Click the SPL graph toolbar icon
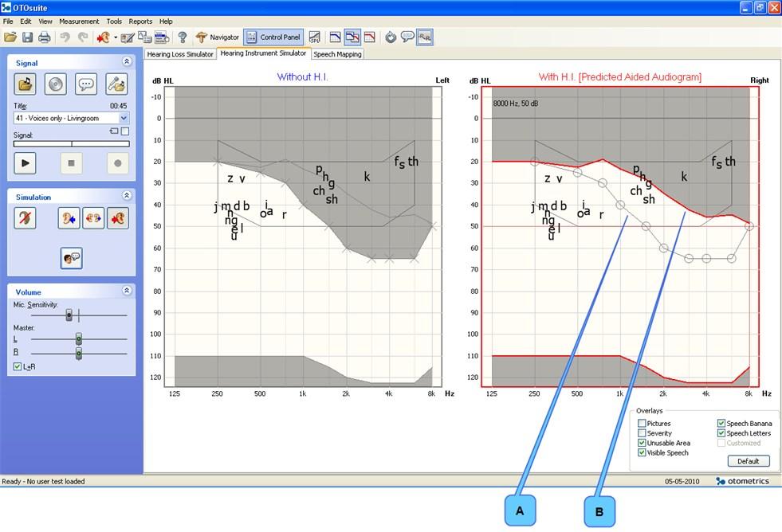The height and width of the screenshot is (532, 782). pyautogui.click(x=314, y=37)
